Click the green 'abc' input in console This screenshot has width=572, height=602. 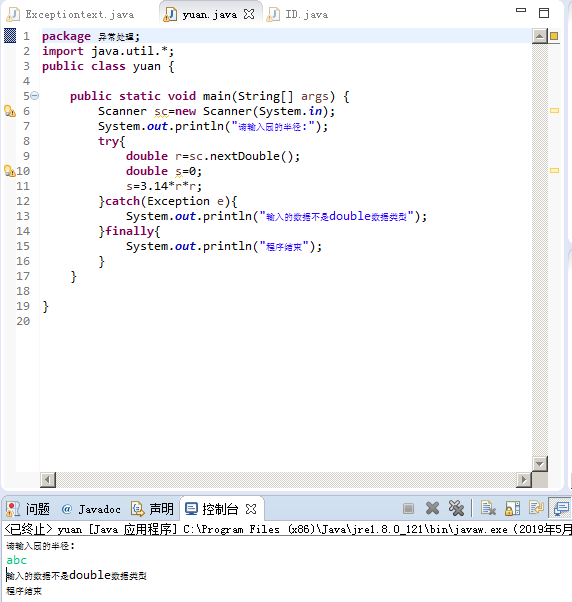tap(17, 560)
